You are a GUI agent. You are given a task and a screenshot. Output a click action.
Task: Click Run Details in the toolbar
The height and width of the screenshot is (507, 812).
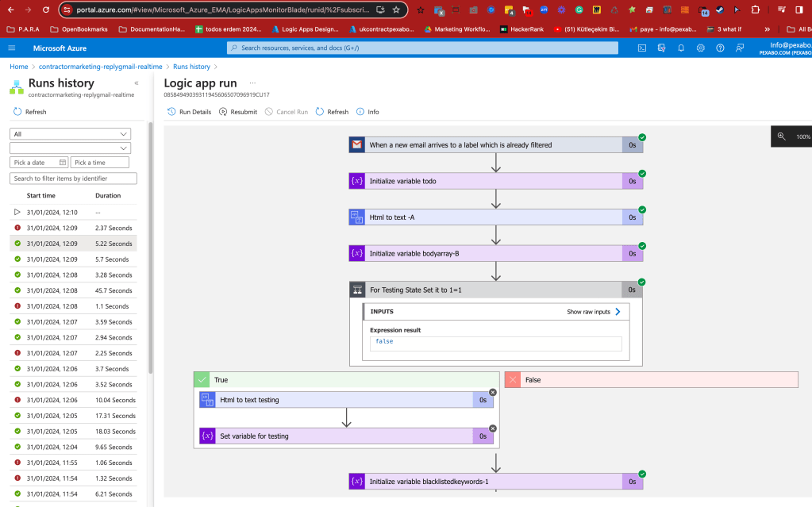[189, 112]
